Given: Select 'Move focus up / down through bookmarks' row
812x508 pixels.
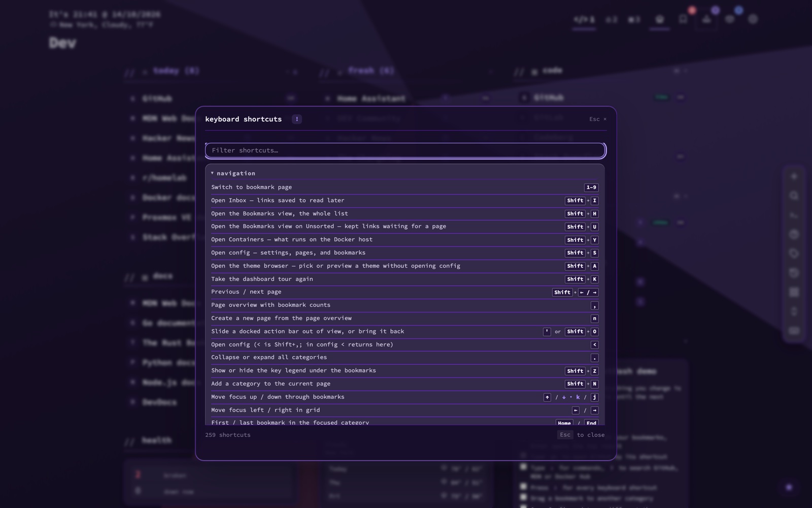Looking at the screenshot, I should click(x=405, y=397).
